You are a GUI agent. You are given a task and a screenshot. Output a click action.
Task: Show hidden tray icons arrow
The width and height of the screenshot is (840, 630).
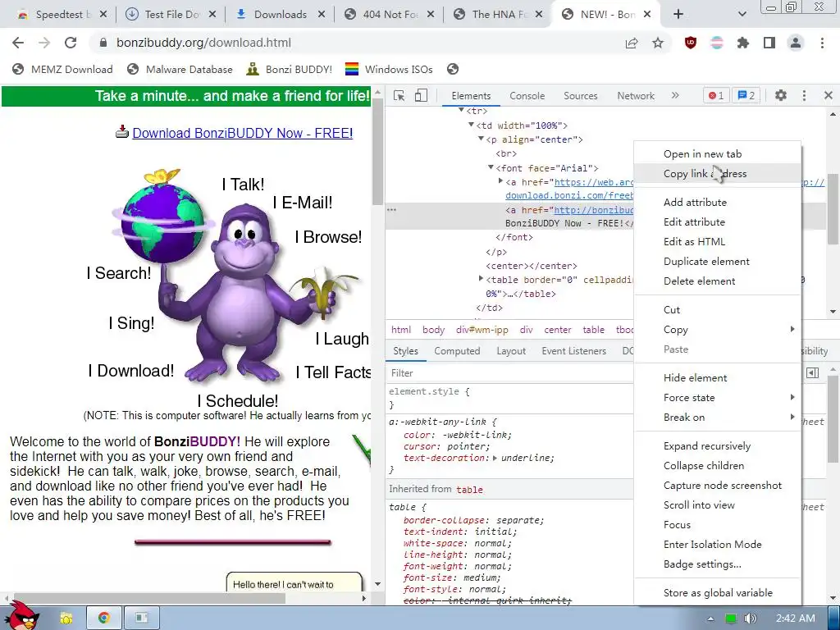point(710,619)
